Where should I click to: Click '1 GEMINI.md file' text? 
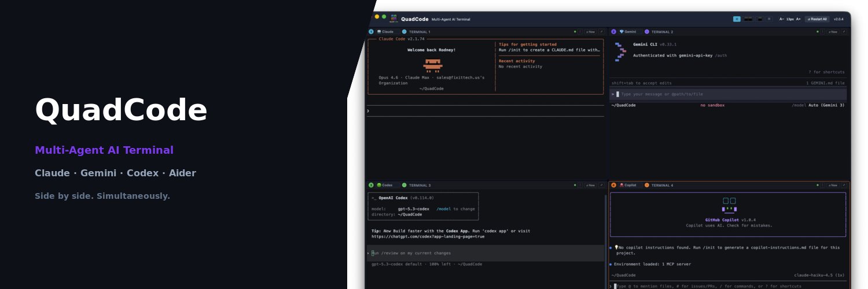pos(825,83)
